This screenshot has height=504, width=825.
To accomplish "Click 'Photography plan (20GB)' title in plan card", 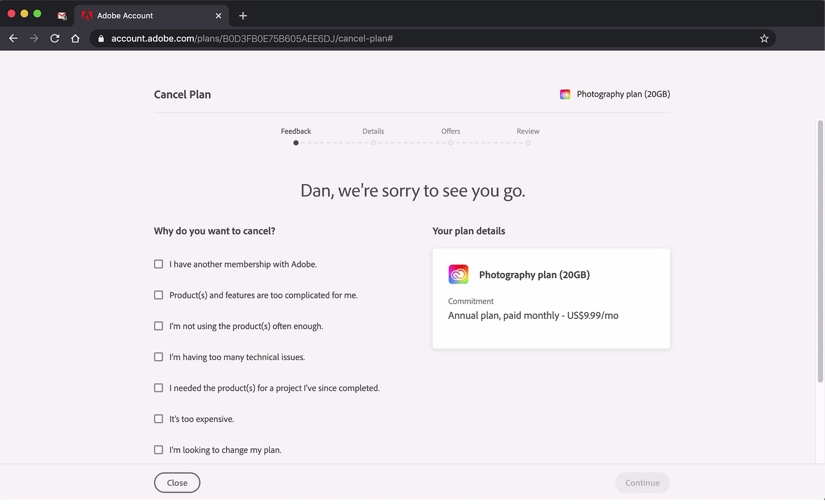I will (x=534, y=275).
